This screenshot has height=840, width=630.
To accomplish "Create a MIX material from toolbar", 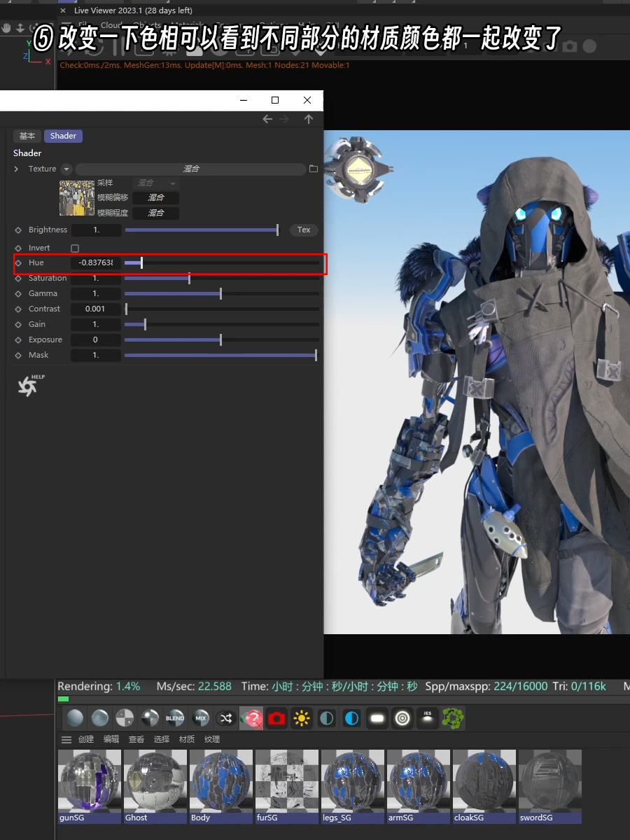I will pyautogui.click(x=201, y=718).
